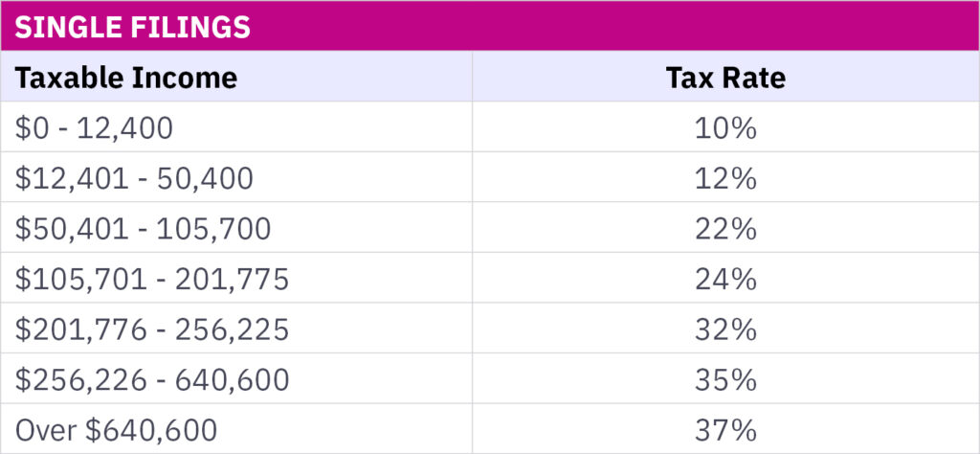980x454 pixels.
Task: Click the $105,701 starting amount
Action: [x=70, y=280]
